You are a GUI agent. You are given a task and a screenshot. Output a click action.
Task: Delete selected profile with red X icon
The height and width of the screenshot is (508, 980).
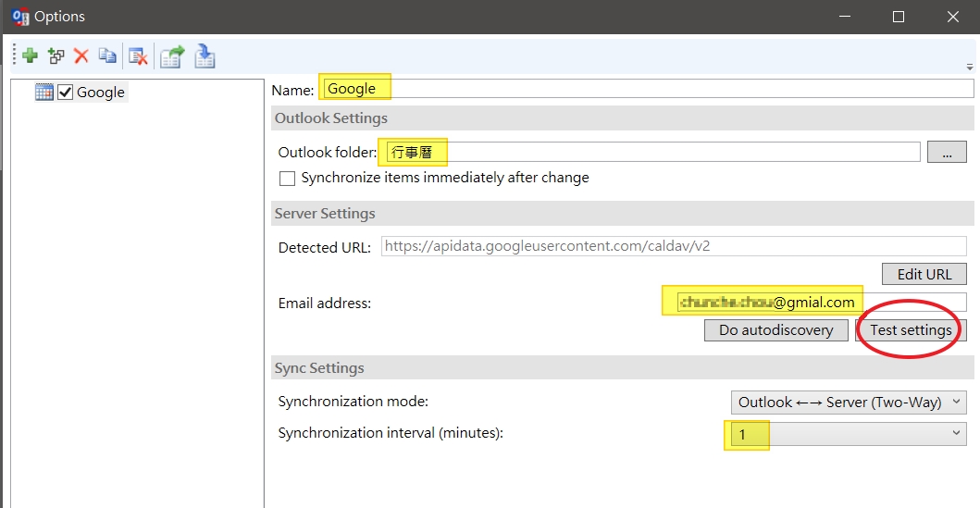[x=81, y=56]
